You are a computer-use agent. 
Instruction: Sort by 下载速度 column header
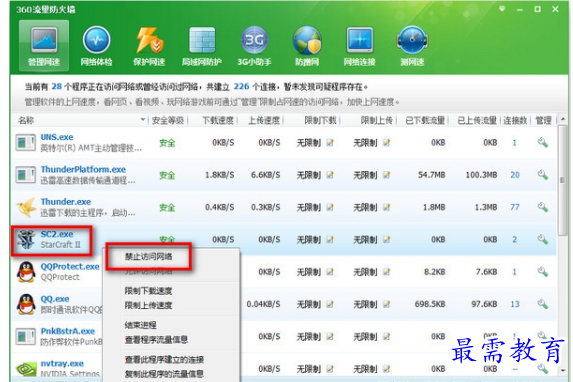(x=218, y=120)
